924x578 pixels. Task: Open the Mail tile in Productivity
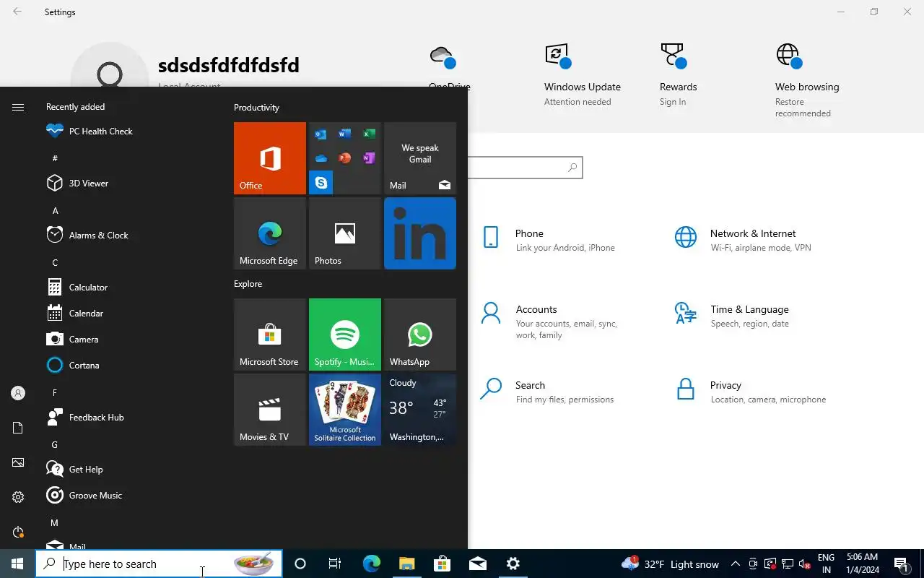[x=420, y=158]
